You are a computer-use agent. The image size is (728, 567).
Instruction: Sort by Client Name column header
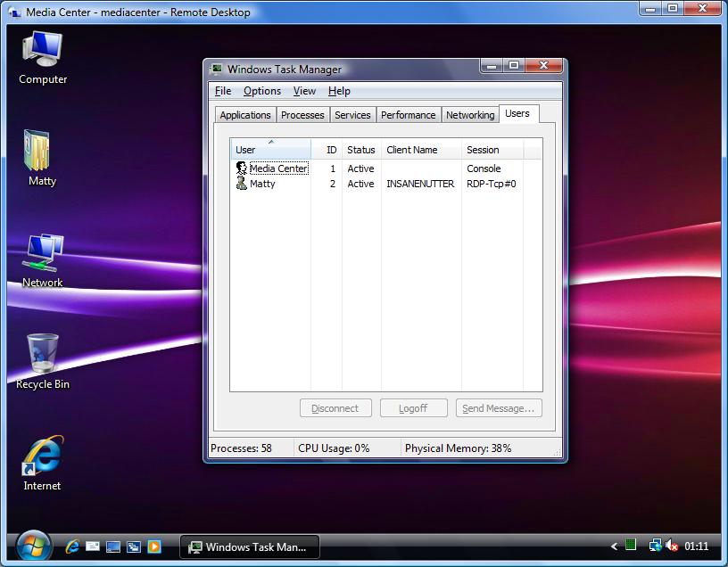[422, 150]
